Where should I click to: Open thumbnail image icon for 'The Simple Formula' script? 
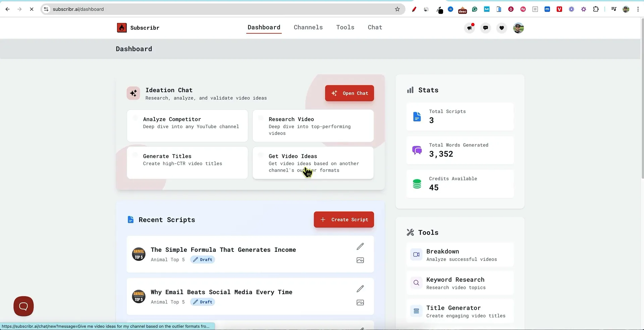(x=360, y=260)
